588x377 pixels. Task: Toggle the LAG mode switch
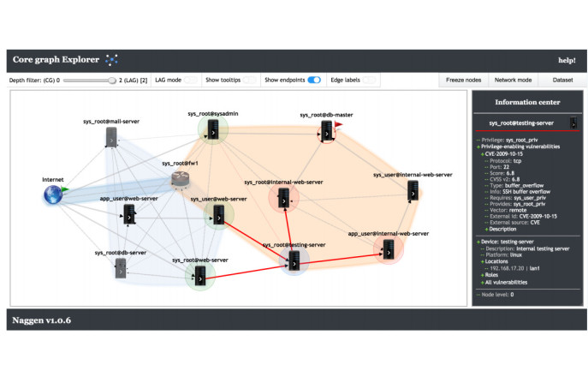(x=190, y=80)
